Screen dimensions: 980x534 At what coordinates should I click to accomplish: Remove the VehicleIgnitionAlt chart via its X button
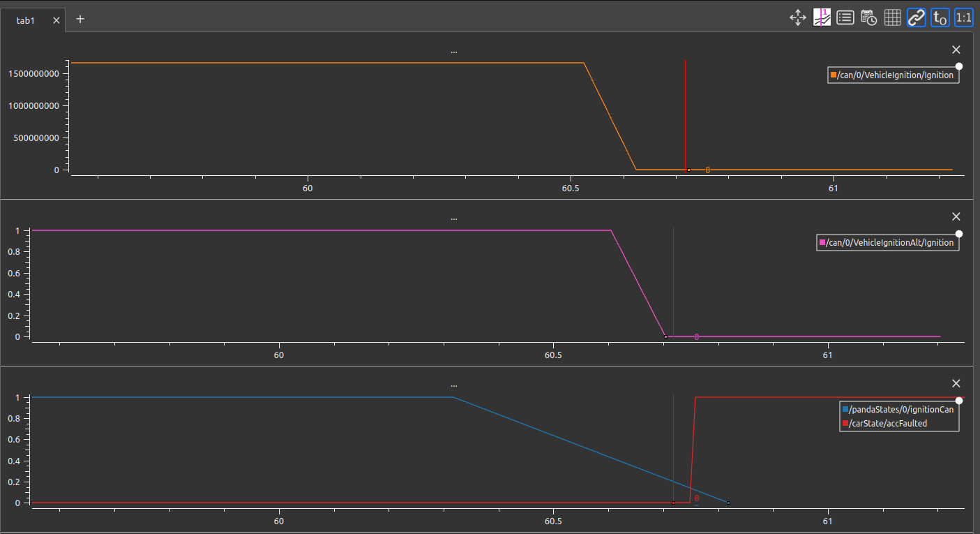click(x=956, y=216)
